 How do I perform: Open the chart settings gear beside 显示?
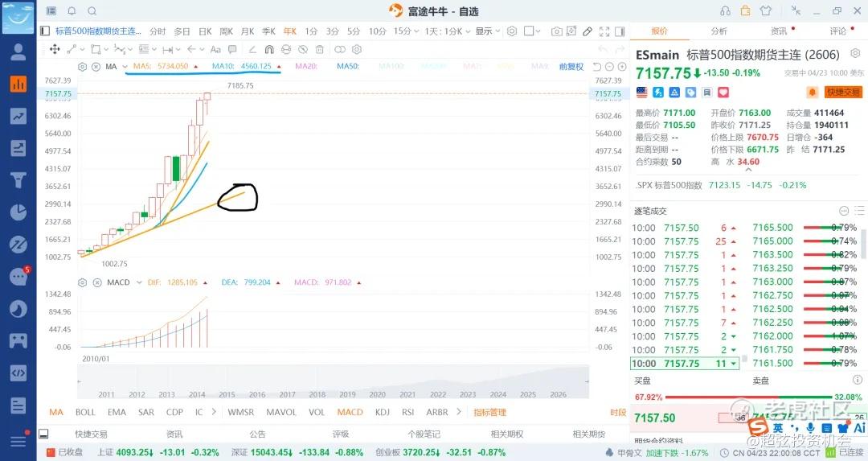click(512, 31)
